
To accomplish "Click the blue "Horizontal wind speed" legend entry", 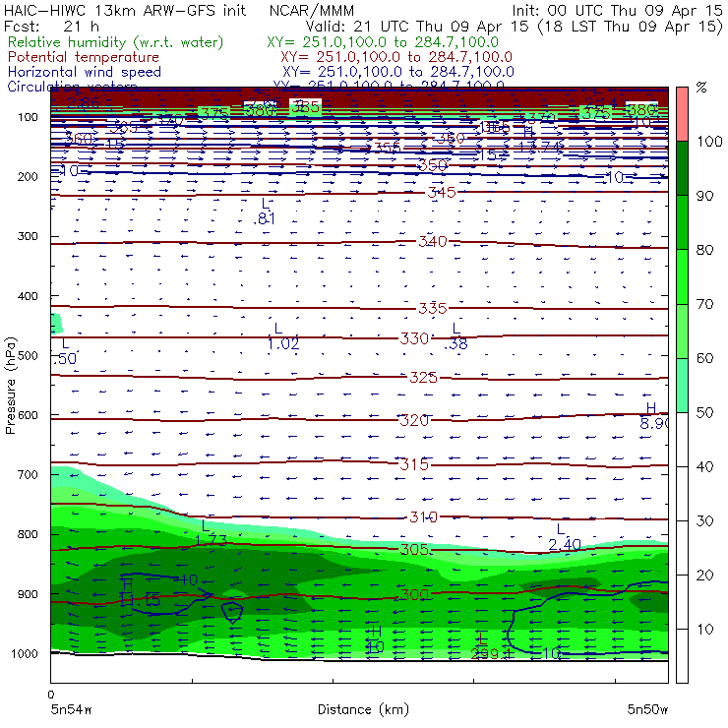I will coord(85,72).
